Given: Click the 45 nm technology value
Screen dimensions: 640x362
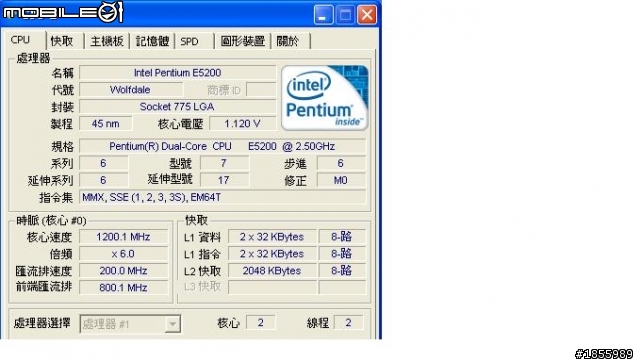Looking at the screenshot, I should 105,124.
